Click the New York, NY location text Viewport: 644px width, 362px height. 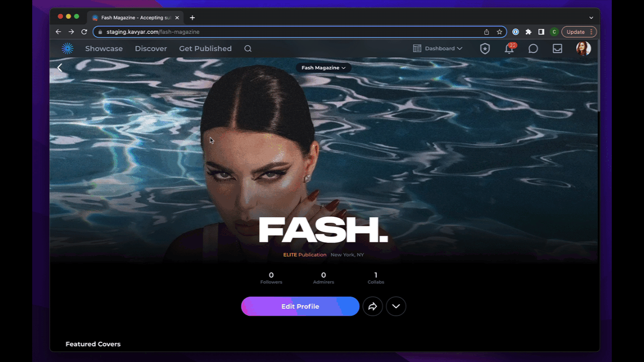pos(347,255)
